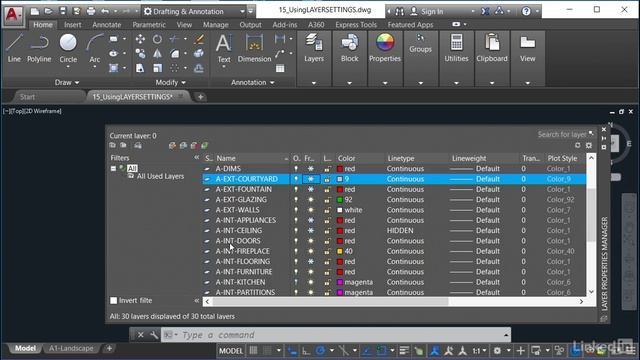640x360 pixels.
Task: Switch to the Annotate ribbon tab
Action: [107, 25]
